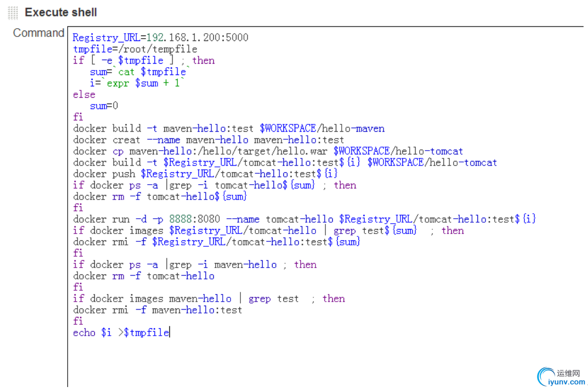
Task: Click the 'docker cp maven-hello:/hello/target/hello.war' line
Action: [268, 151]
